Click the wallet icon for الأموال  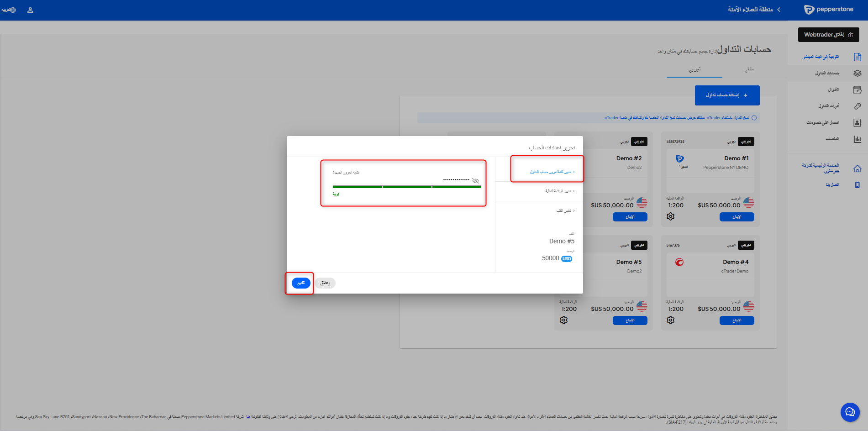click(x=857, y=90)
